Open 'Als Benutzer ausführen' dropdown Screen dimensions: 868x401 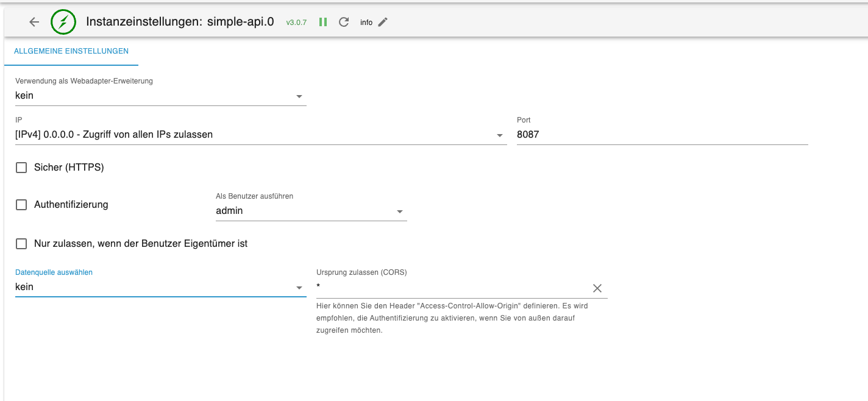[x=311, y=211]
